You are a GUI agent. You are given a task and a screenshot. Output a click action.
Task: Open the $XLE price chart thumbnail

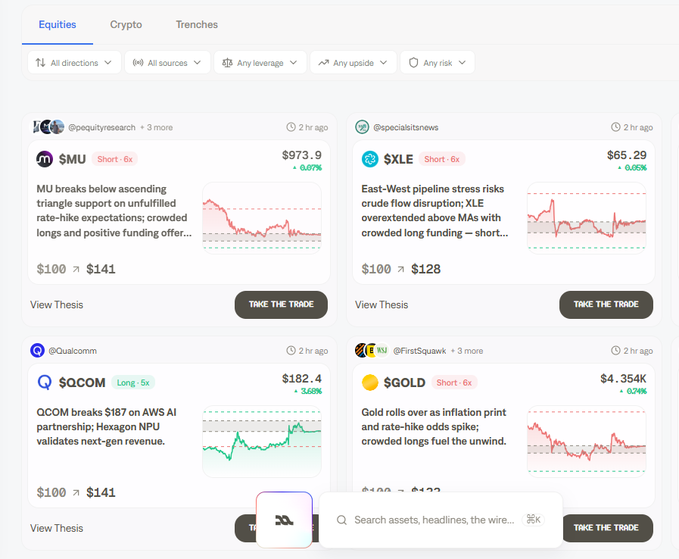click(x=587, y=218)
